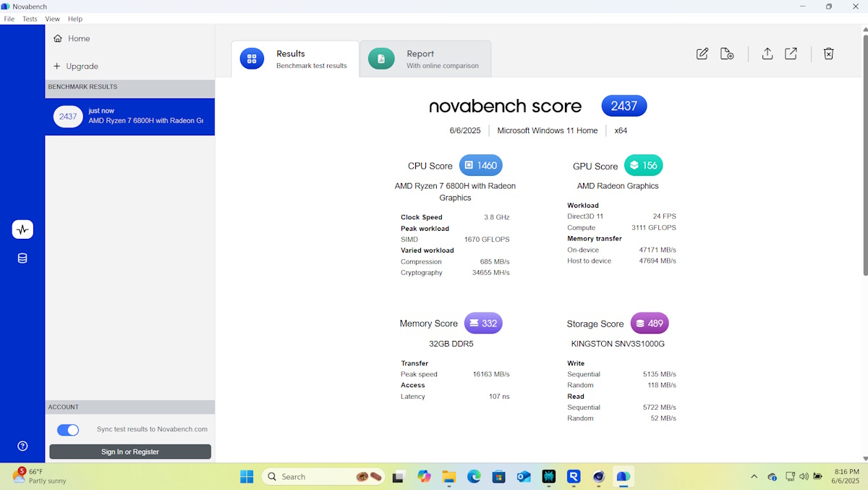Viewport: 868px width, 490px height.
Task: Click the '1670 GFLOPS' SIMD value
Action: (x=487, y=240)
